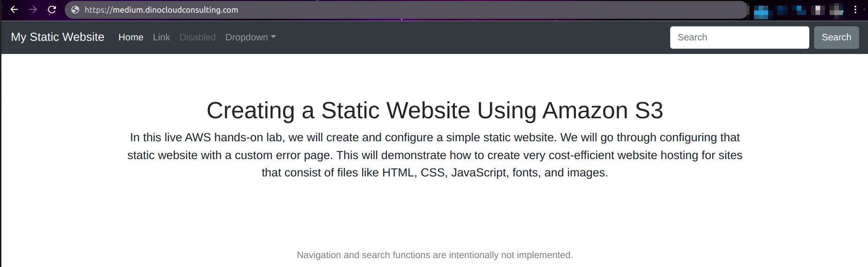This screenshot has width=868, height=267.
Task: Click the light-blue pixelated extension icon
Action: pyautogui.click(x=762, y=11)
